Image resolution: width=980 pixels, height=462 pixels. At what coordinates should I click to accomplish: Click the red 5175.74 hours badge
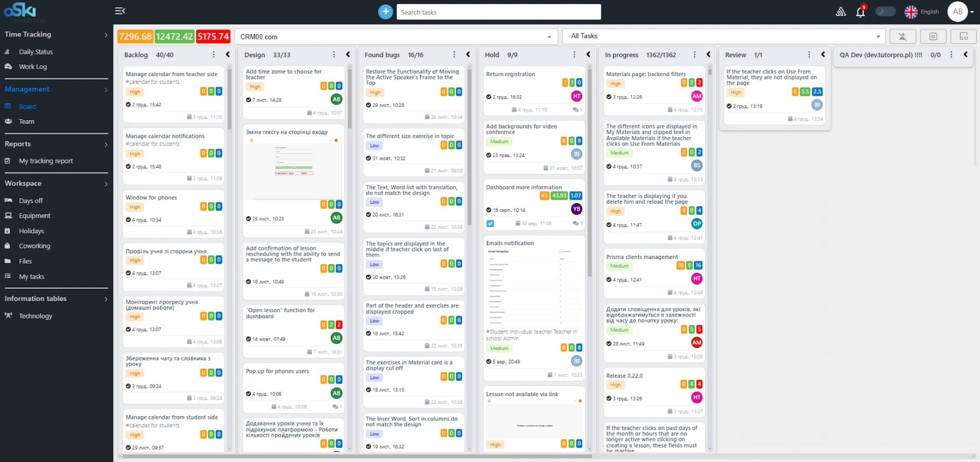click(x=213, y=36)
